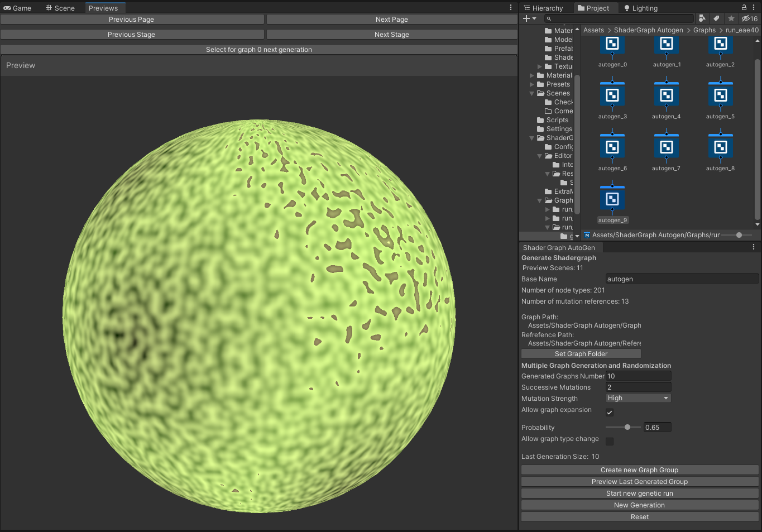This screenshot has width=762, height=532.
Task: Collapse the Graph folder arrow
Action: 539,200
